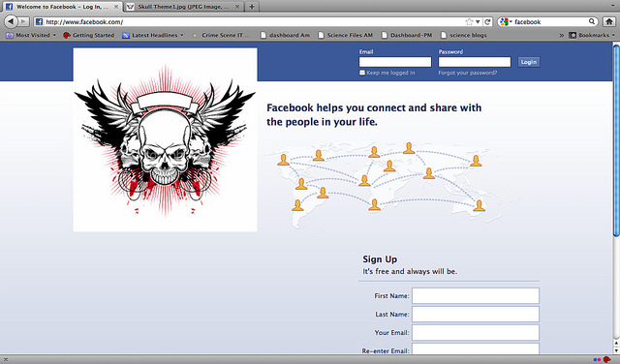620x364 pixels.
Task: Click the Sign Up heading text
Action: coord(380,259)
